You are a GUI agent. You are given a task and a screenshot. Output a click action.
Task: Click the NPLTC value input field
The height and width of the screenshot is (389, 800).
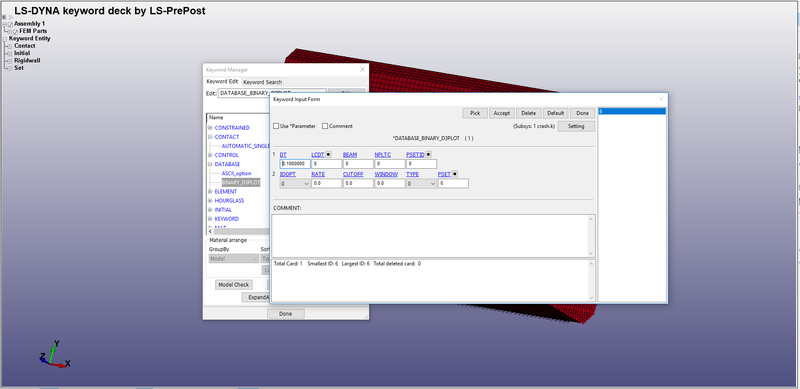[x=390, y=164]
